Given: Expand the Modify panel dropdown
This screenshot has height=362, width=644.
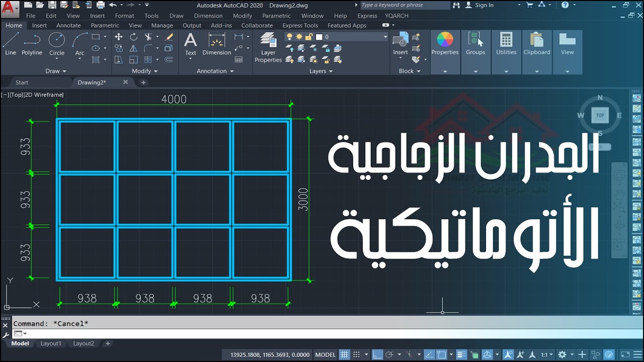Looking at the screenshot, I should tap(145, 71).
